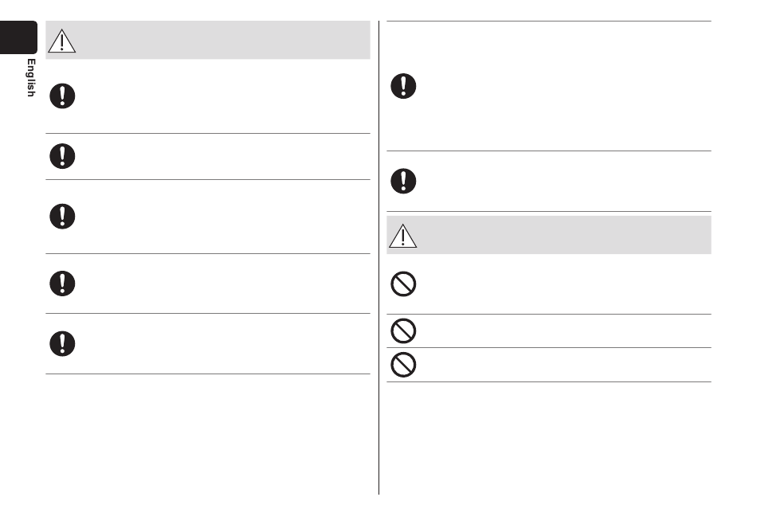Click the second exclamation circle icon in left column
This screenshot has height=532, width=757.
click(x=62, y=156)
